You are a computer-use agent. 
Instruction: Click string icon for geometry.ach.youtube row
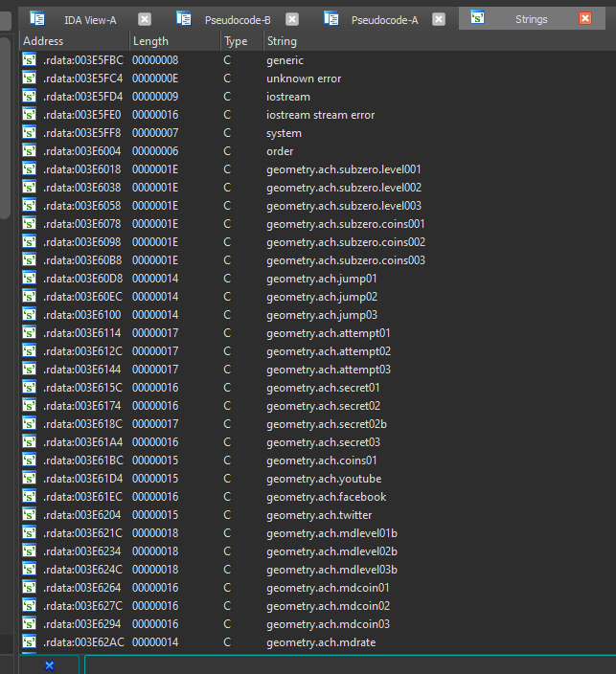coord(30,478)
